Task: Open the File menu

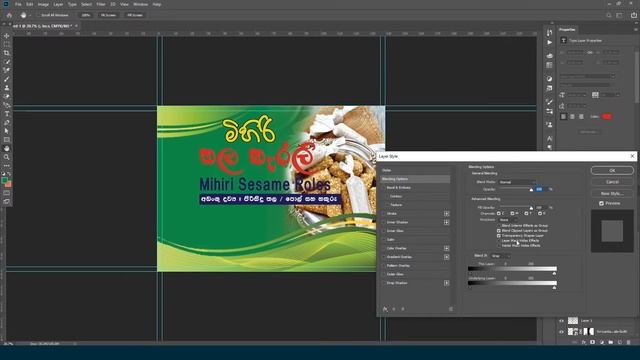Action: [x=18, y=4]
